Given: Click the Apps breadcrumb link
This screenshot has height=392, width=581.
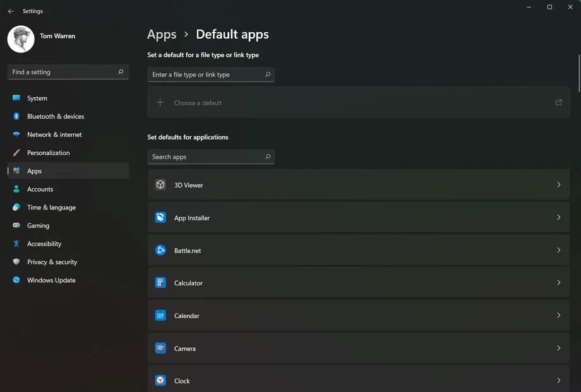Looking at the screenshot, I should (162, 35).
